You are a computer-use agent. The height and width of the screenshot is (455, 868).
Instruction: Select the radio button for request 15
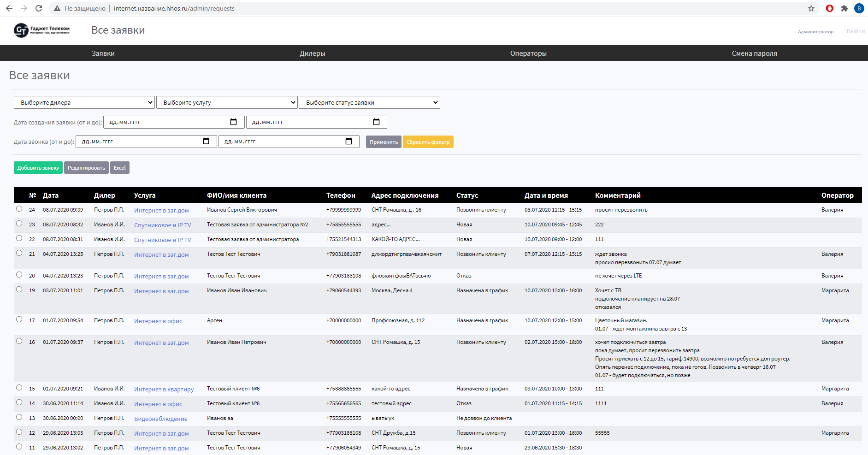(x=19, y=388)
